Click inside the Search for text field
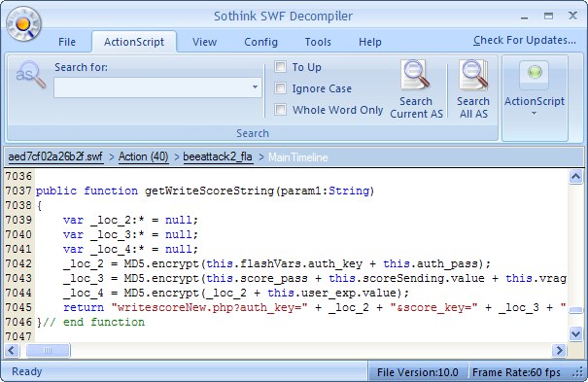Screen dimensions: 588x382 (x=152, y=87)
